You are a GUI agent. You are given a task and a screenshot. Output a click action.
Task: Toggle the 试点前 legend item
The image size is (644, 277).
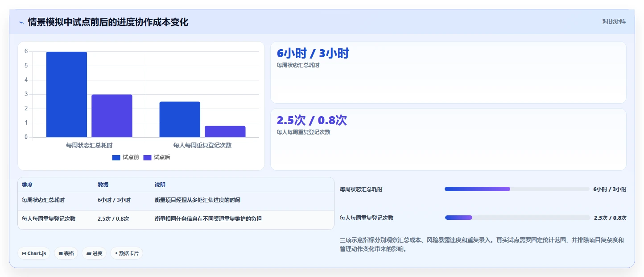click(125, 157)
